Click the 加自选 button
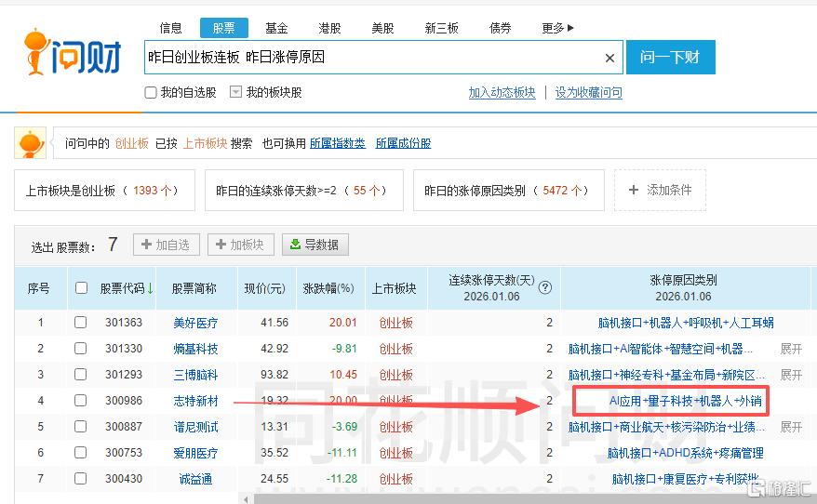 pyautogui.click(x=167, y=245)
